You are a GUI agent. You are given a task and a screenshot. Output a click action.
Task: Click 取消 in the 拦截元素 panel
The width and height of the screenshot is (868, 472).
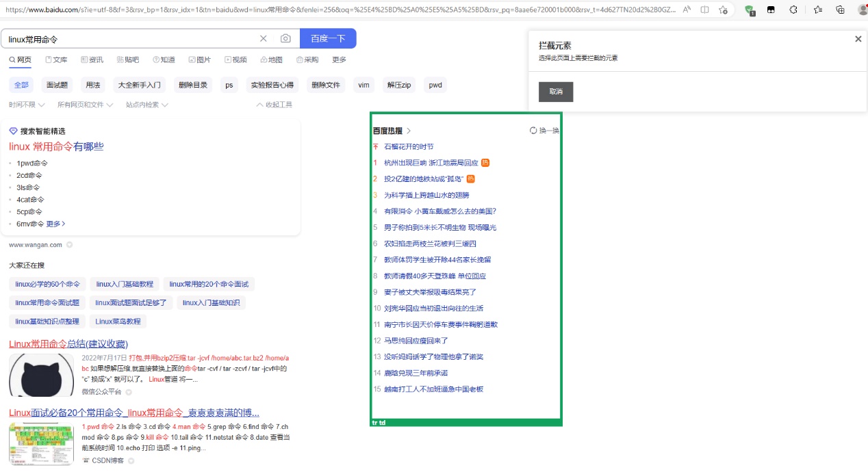coord(556,92)
